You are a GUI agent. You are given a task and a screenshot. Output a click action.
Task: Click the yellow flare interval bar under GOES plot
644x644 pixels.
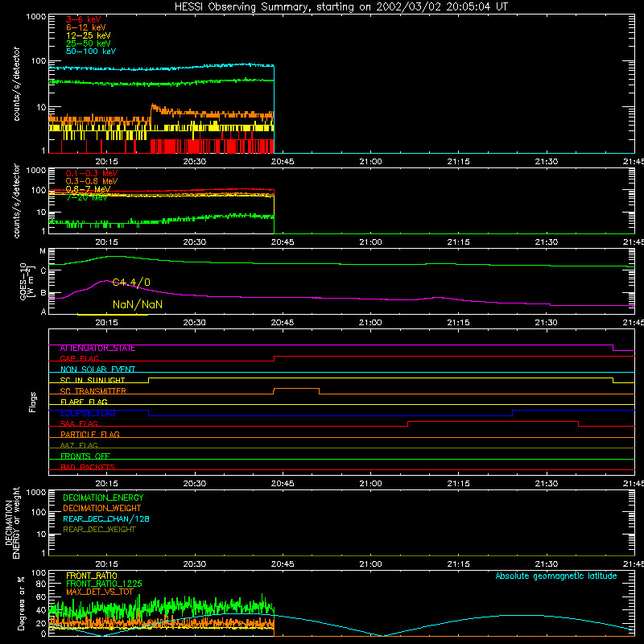click(x=113, y=315)
